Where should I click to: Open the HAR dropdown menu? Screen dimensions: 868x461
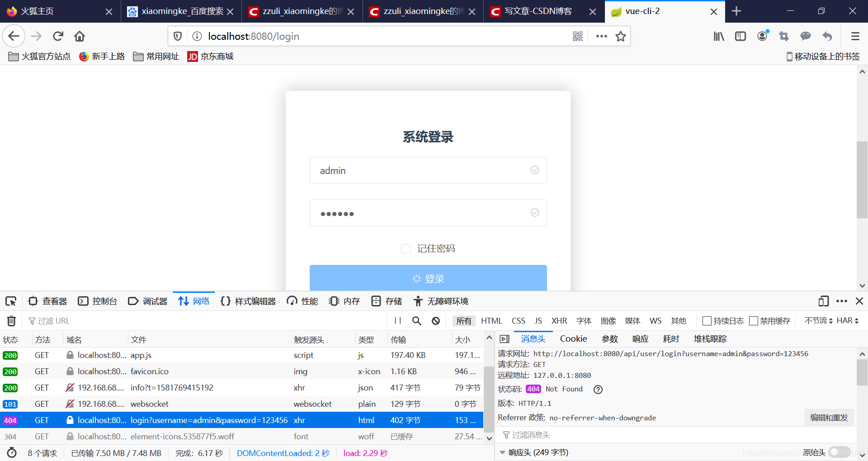(847, 320)
